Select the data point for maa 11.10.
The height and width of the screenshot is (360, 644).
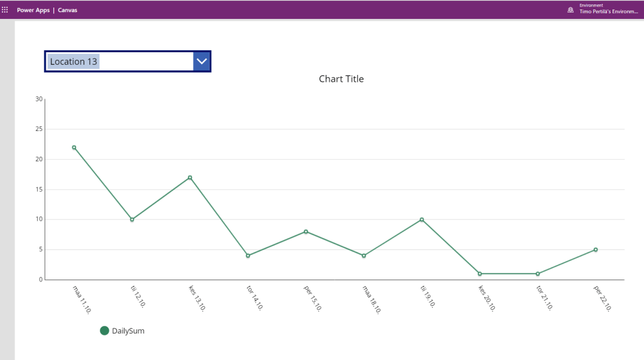click(74, 147)
